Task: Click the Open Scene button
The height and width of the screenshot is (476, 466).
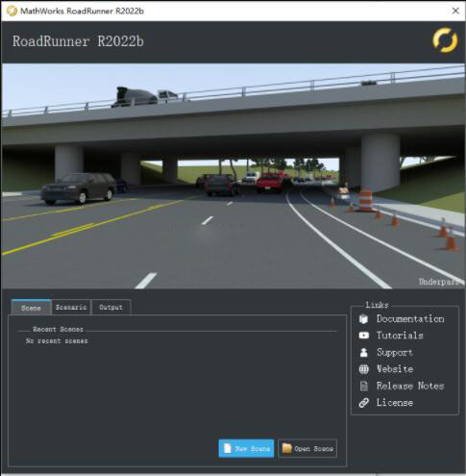Action: [307, 448]
